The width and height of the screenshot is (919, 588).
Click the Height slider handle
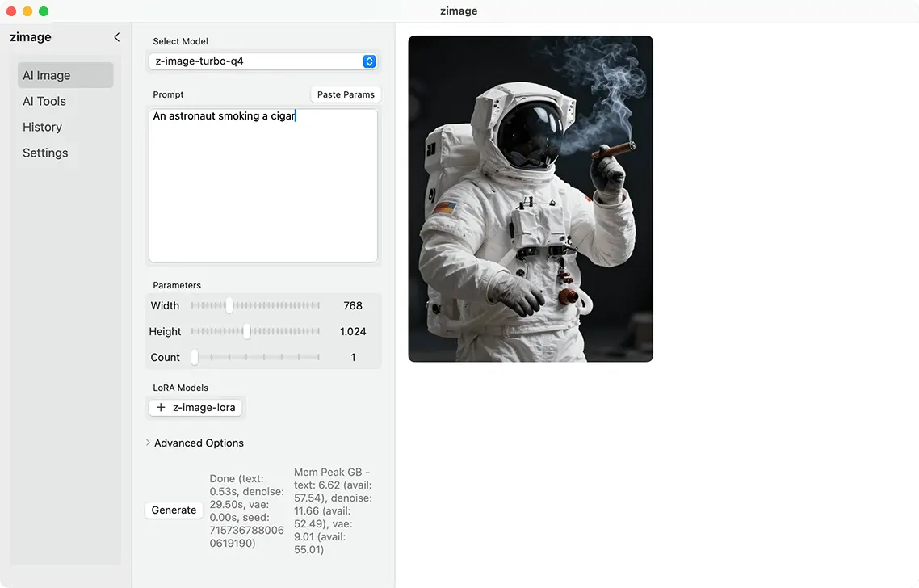tap(246, 331)
